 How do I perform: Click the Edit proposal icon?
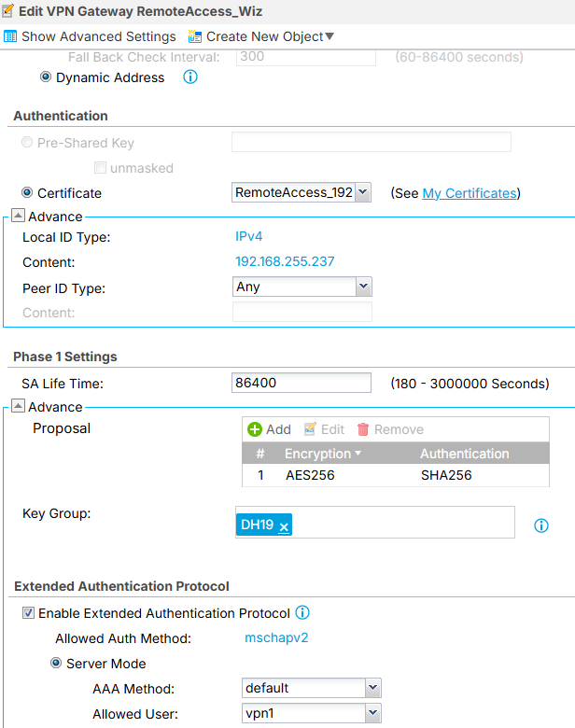(311, 429)
